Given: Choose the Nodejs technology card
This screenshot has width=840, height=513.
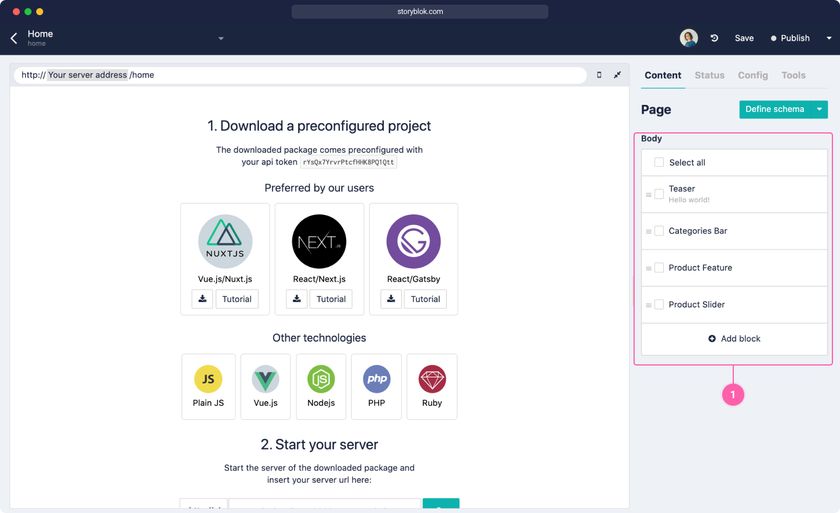Looking at the screenshot, I should coord(321,386).
